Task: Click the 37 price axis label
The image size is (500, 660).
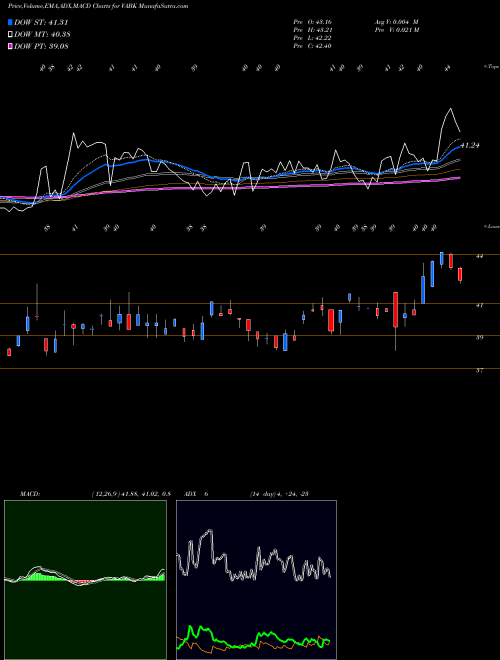Action: tap(479, 370)
